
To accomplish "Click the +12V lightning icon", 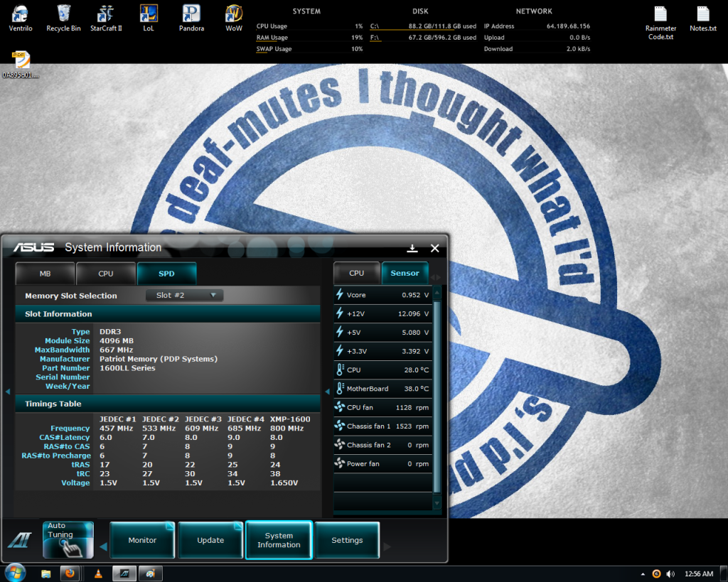I will coord(340,313).
